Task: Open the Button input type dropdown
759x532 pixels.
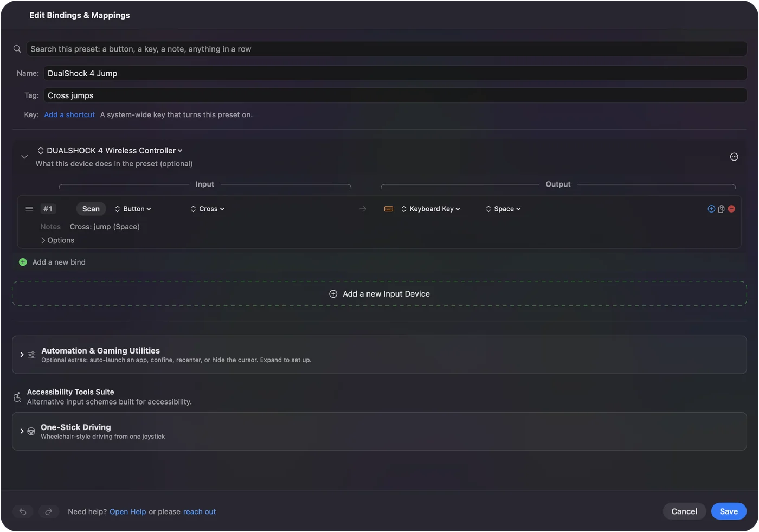Action: [133, 209]
